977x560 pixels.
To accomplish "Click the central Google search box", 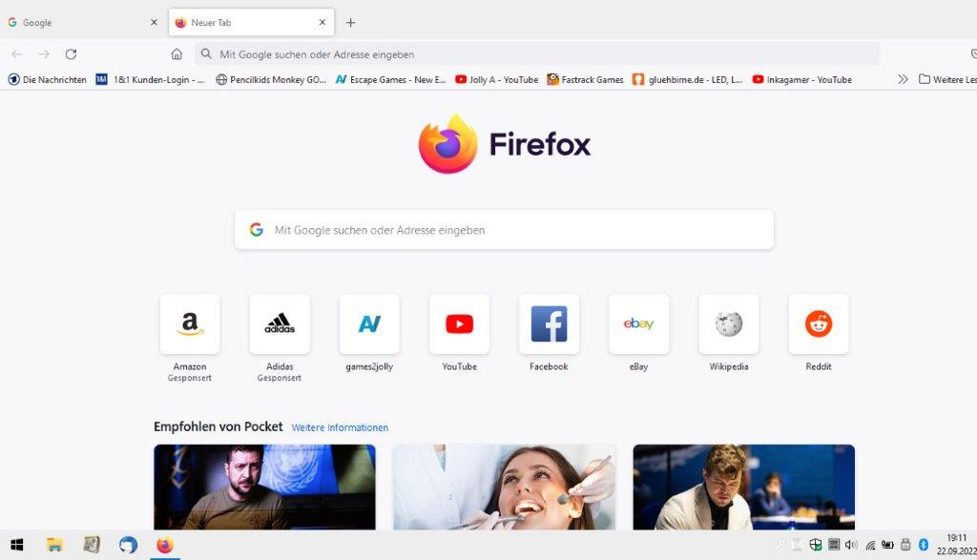I will pos(504,230).
